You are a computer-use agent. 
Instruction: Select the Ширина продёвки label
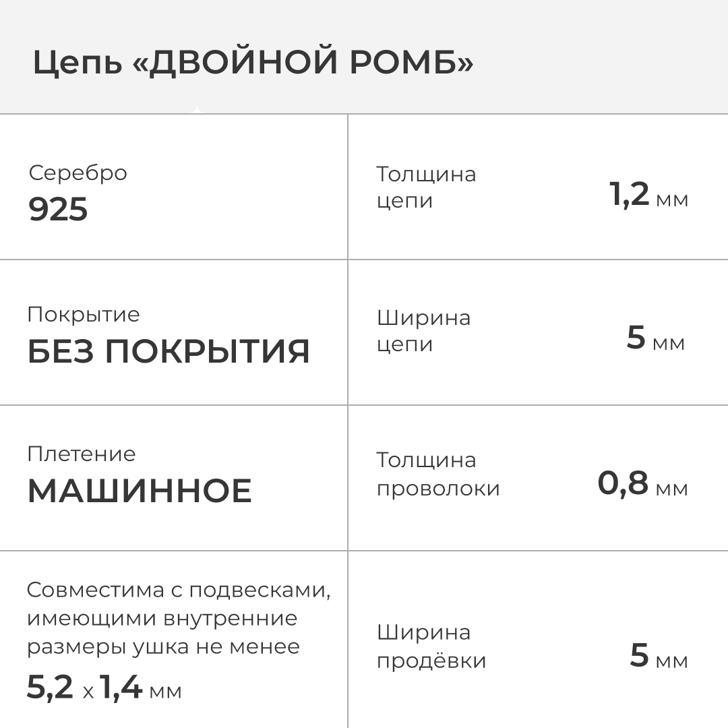click(x=431, y=646)
